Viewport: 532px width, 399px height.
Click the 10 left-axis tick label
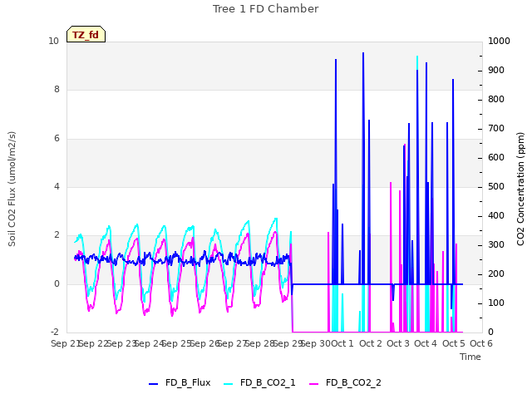click(x=53, y=41)
